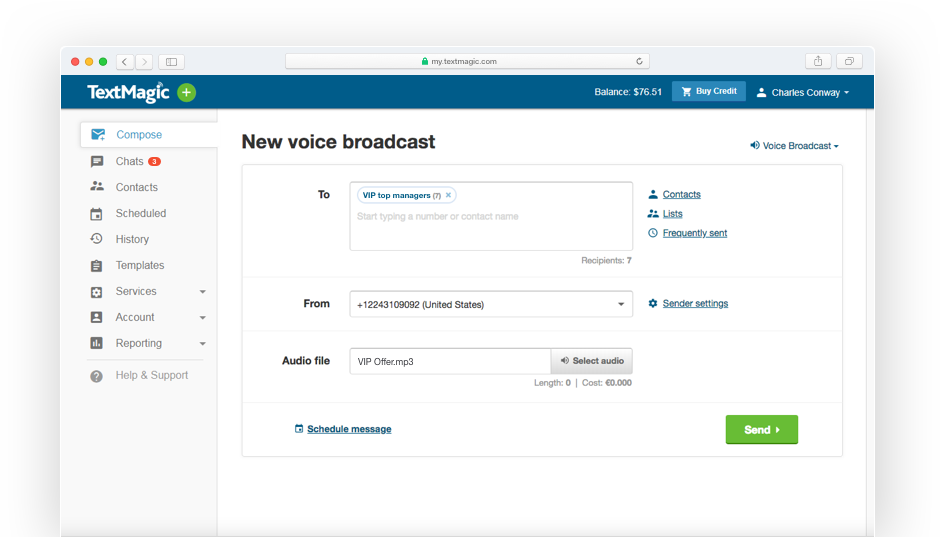Screen dimensions: 940x537
Task: Go to Chats in sidebar
Action: pyautogui.click(x=129, y=161)
